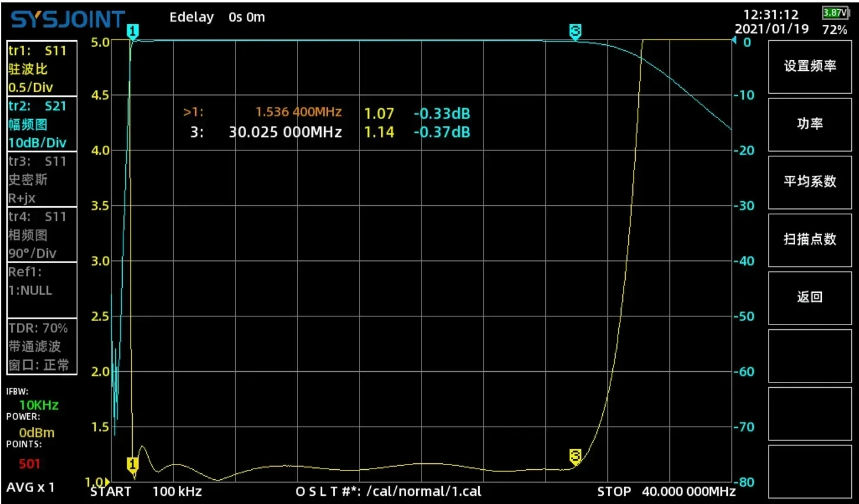Click the STOP 40.000 000MHz frequency label
Image resolution: width=859 pixels, height=504 pixels.
pos(666,492)
